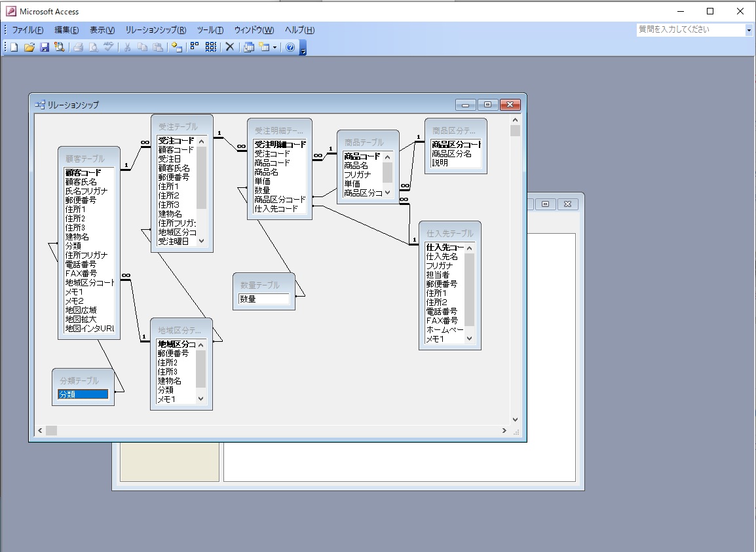Open the New Object dropdown arrow
The width and height of the screenshot is (756, 552).
274,47
